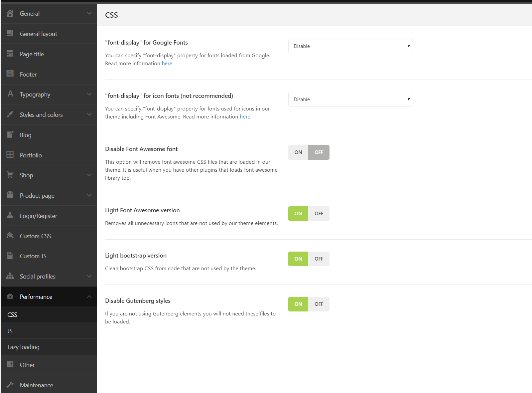Viewport: 532px width, 393px height.
Task: Select ON for Disable Gutenberg styles
Action: [x=298, y=304]
